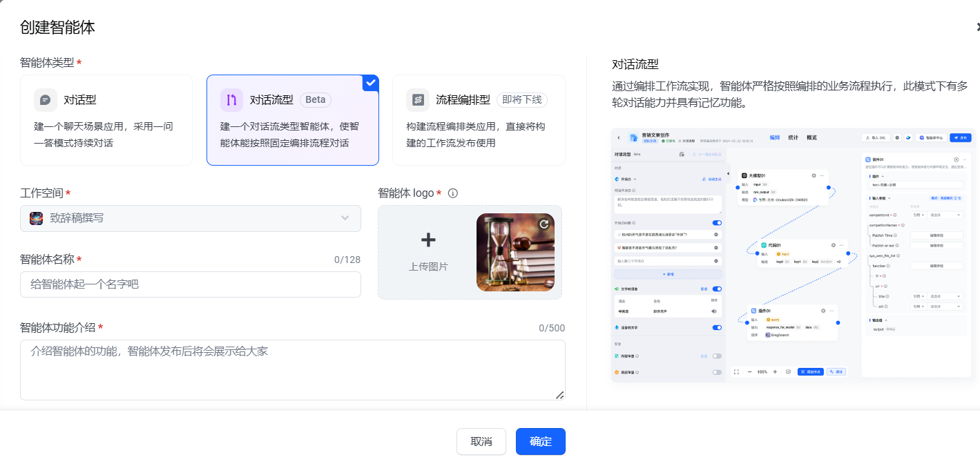Refresh the generated logo via the reload icon
Screen dimensions: 980x466
(544, 224)
